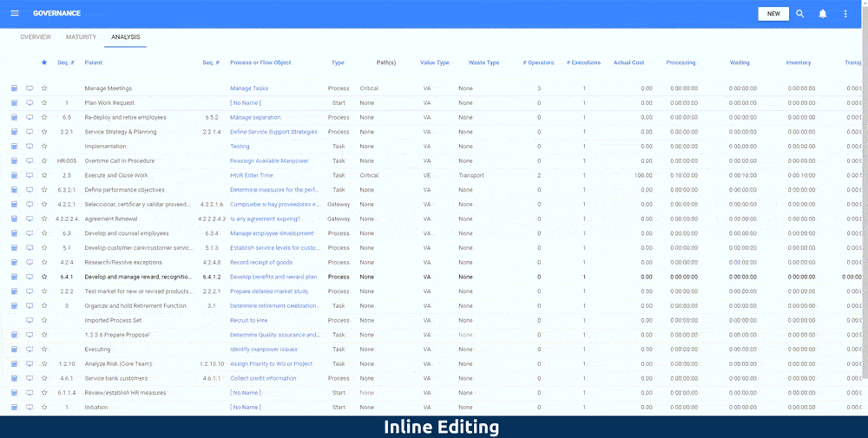Switch to the Overview tab
This screenshot has height=438, width=868.
point(36,37)
